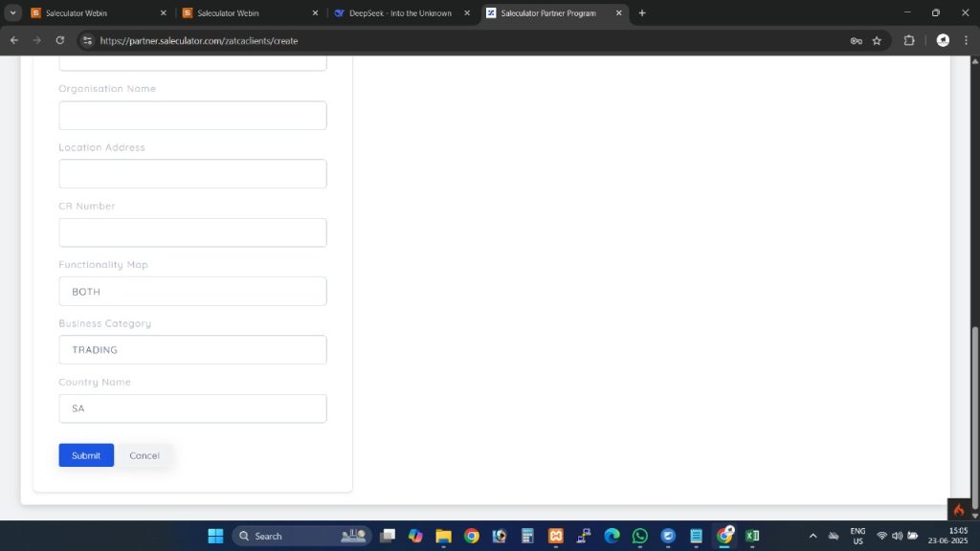Open the saved passwords key icon
The image size is (980, 551).
(857, 40)
